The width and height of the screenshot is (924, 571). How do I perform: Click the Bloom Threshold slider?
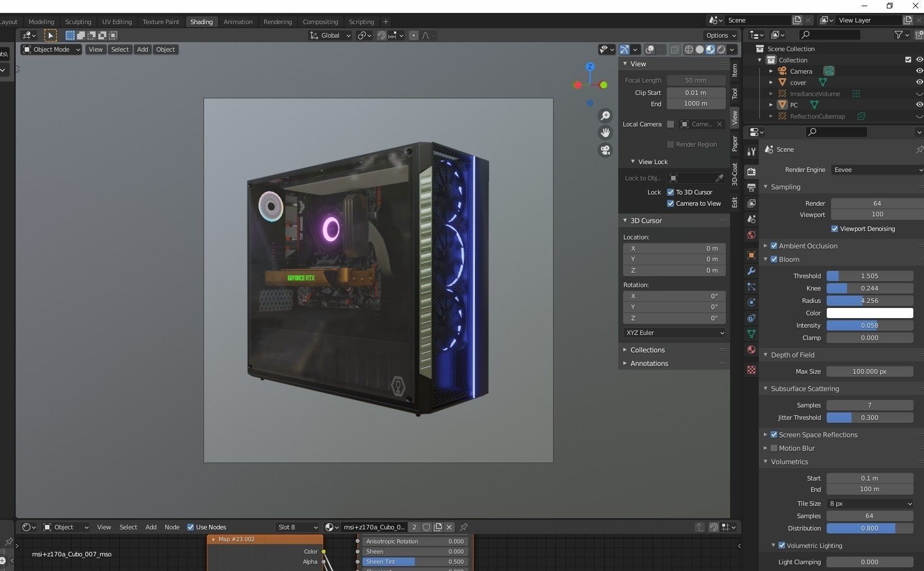[869, 276]
